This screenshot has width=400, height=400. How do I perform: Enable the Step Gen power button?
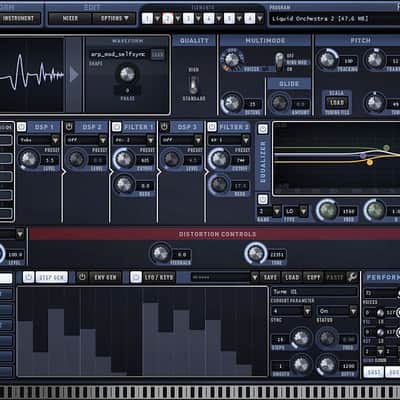click(x=28, y=277)
